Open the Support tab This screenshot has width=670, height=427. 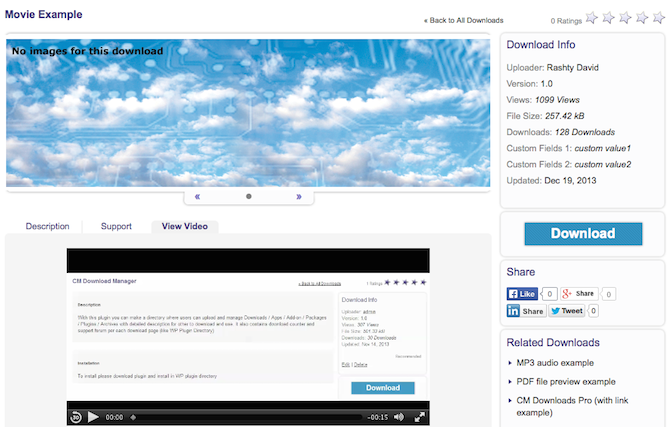[116, 226]
